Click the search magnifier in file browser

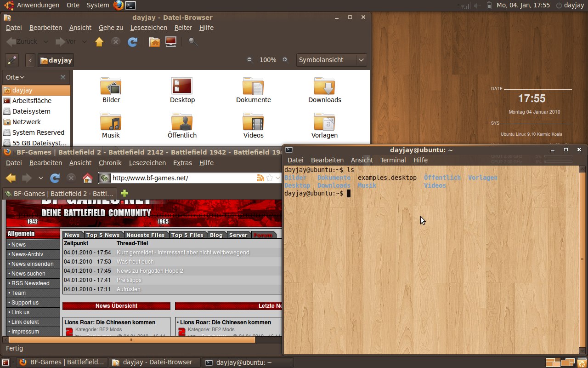tap(193, 42)
